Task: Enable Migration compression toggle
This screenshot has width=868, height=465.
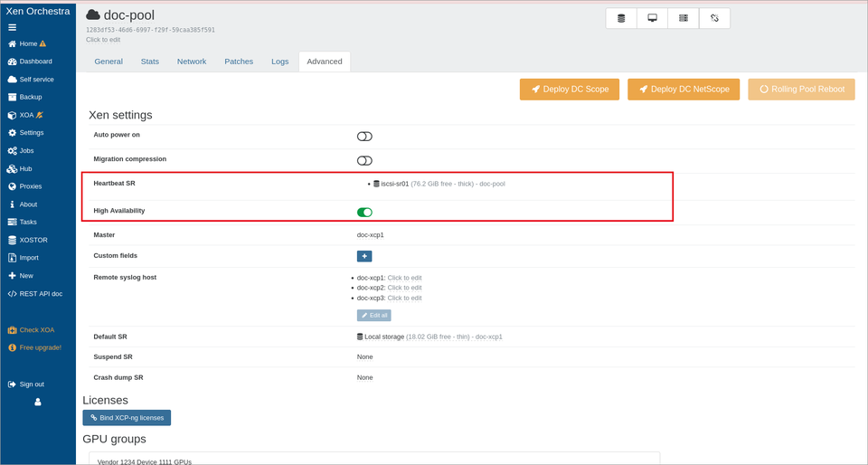Action: click(x=364, y=160)
